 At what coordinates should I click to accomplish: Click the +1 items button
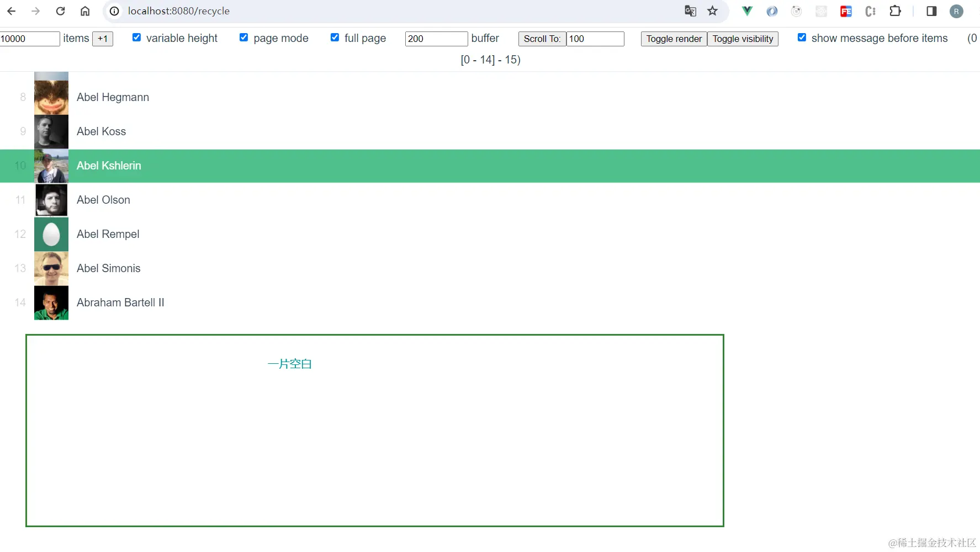[103, 39]
